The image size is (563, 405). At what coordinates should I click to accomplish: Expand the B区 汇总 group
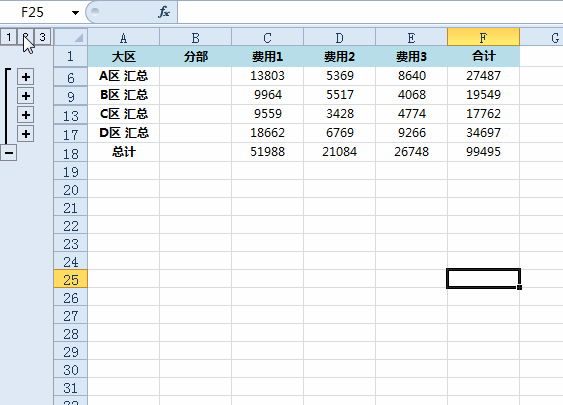click(25, 96)
